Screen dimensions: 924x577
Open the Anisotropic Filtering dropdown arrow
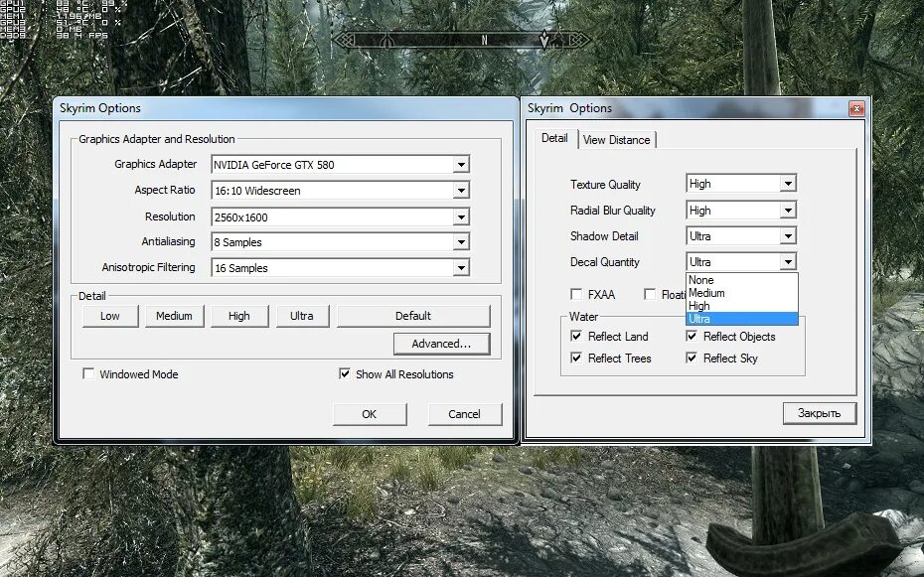point(461,268)
